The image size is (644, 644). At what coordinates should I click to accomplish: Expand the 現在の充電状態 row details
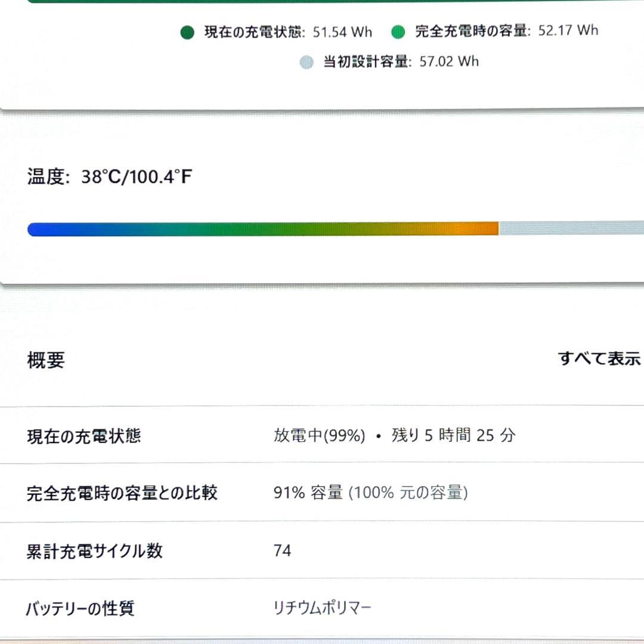coord(83,435)
